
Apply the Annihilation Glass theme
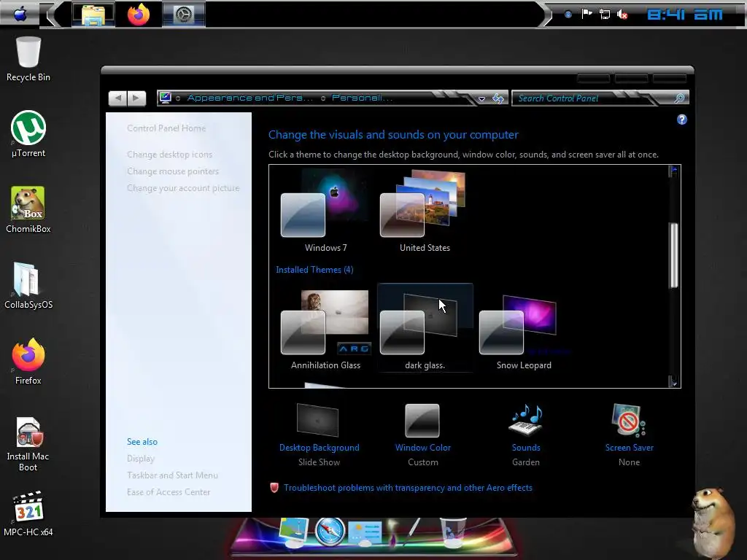coord(326,330)
